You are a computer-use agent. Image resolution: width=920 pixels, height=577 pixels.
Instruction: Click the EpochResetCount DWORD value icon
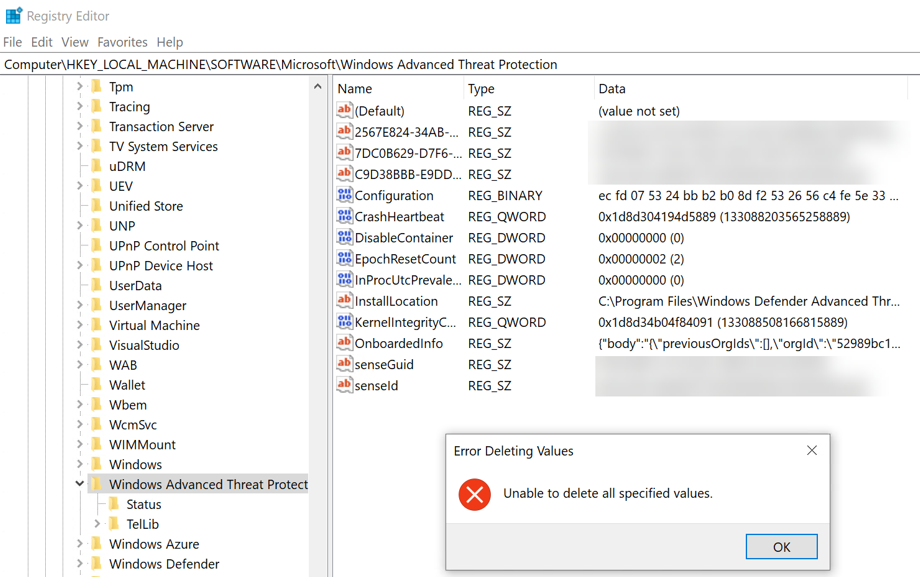344,258
